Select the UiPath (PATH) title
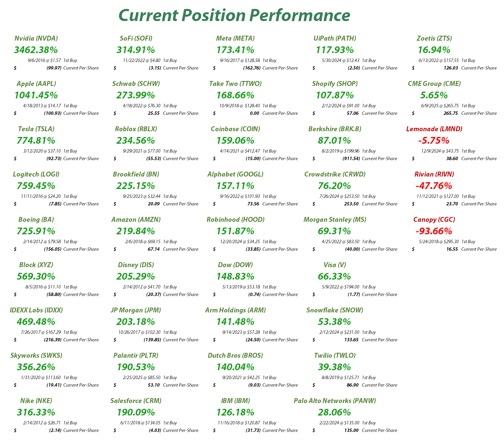504x440 pixels. (335, 38)
